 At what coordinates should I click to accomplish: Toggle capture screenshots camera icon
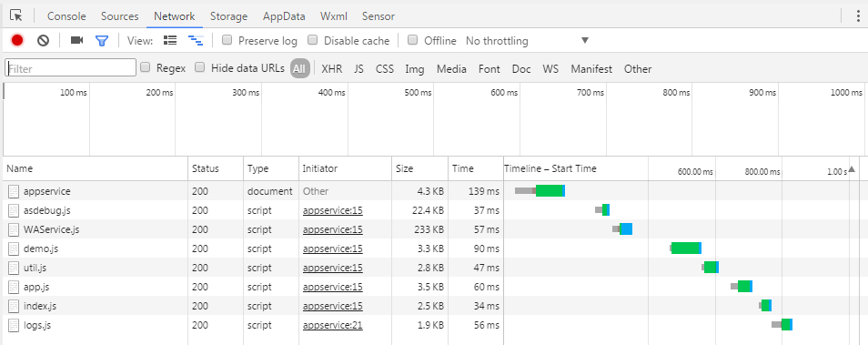77,40
